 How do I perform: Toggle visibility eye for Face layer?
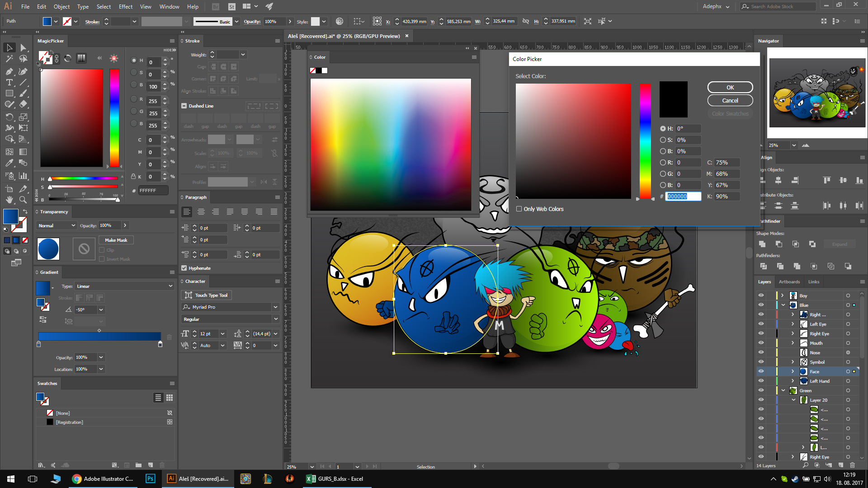pos(761,371)
